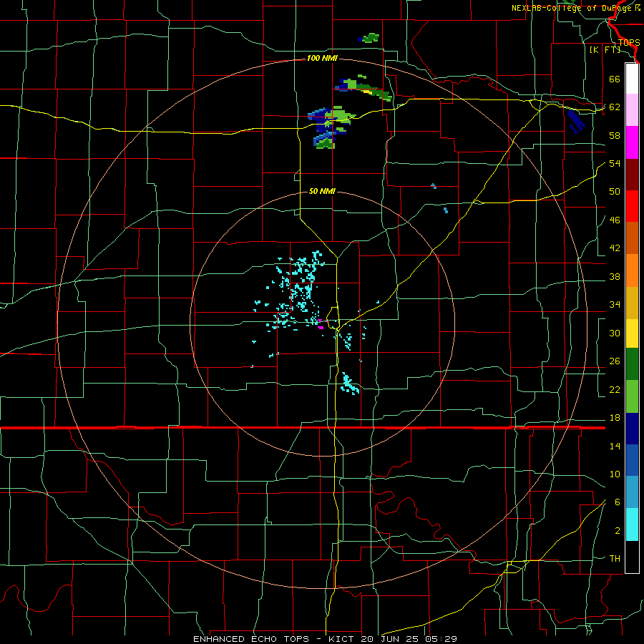The image size is (644, 644).
Task: Pick the magenta band in the legend
Action: click(632, 142)
